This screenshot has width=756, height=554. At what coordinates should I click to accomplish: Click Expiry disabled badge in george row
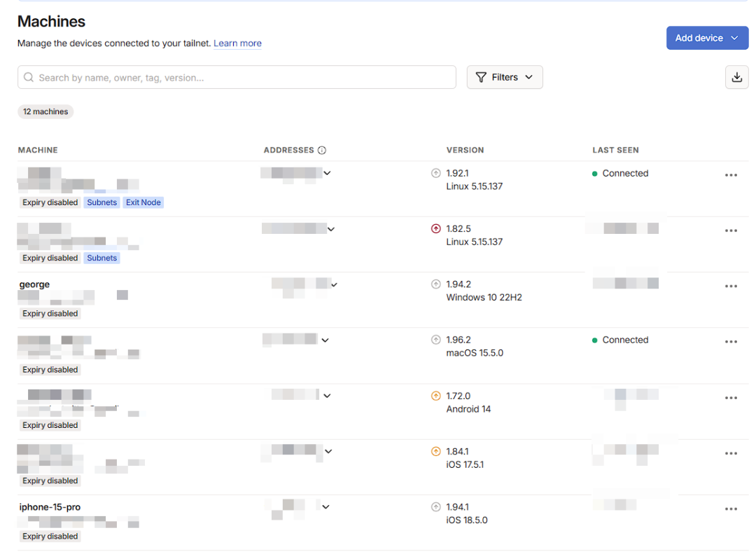point(50,313)
